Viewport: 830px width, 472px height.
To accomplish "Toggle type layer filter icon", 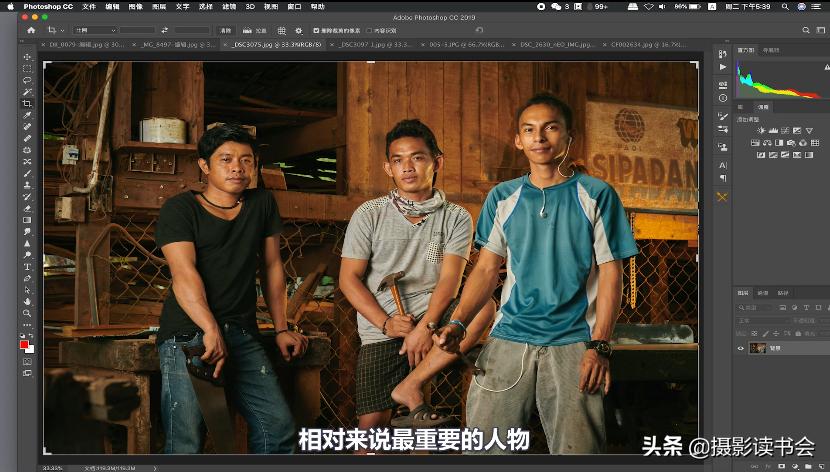I will tap(806, 307).
